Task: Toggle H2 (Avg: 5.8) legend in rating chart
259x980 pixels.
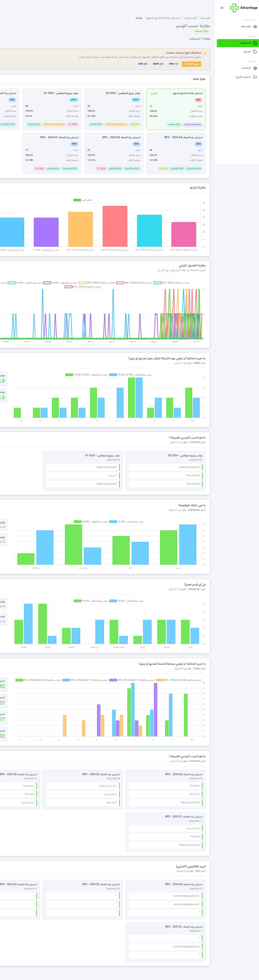Action: tap(87, 375)
